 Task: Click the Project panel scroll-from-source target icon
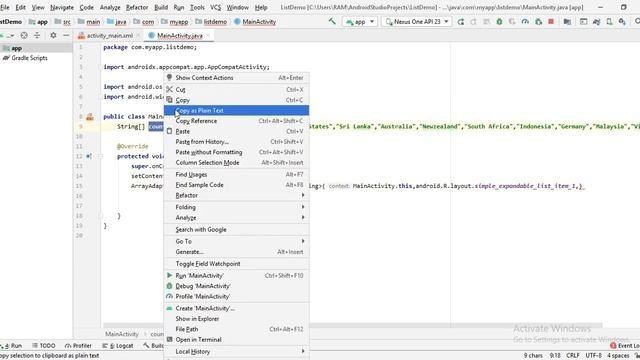click(24, 36)
